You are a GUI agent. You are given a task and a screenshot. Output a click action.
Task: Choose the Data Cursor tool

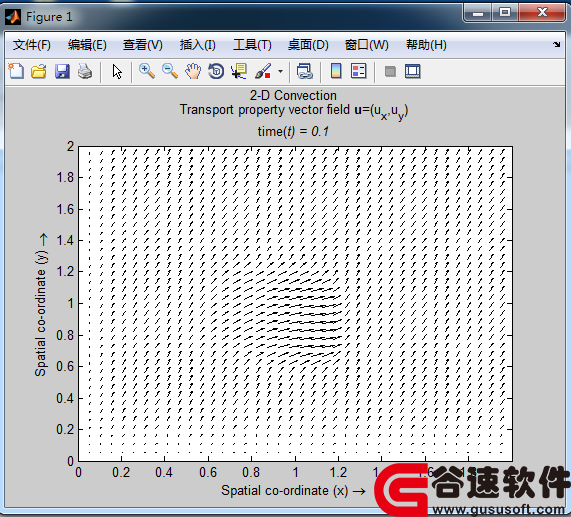click(239, 71)
